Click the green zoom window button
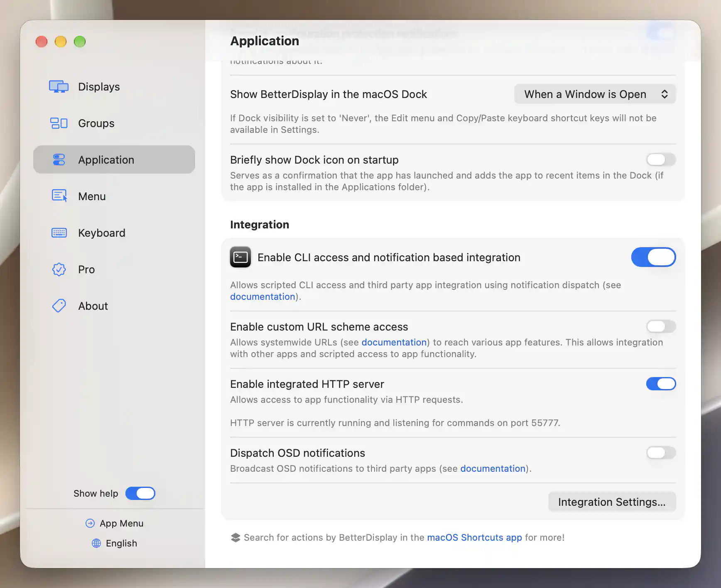 [80, 42]
